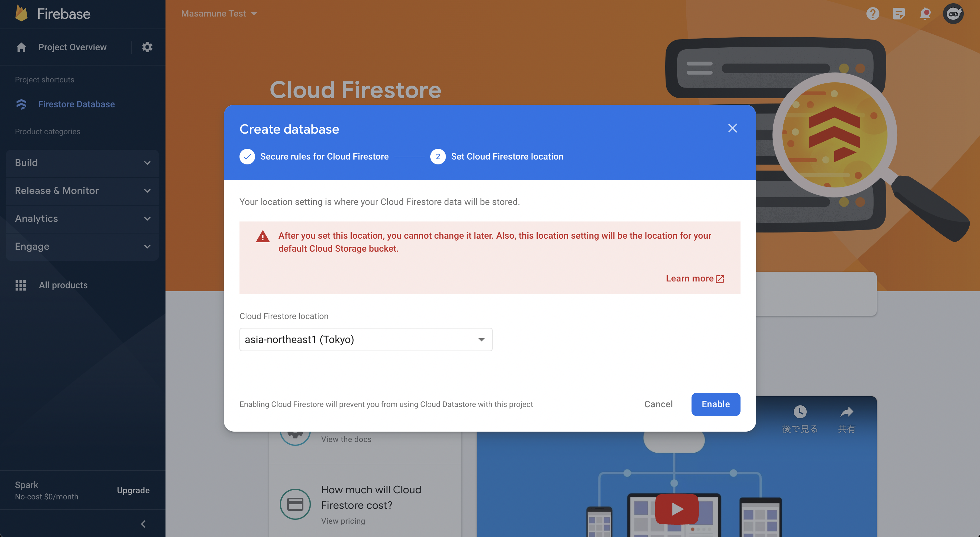The image size is (980, 537).
Task: Open the release notes feedback icon
Action: [x=899, y=14]
